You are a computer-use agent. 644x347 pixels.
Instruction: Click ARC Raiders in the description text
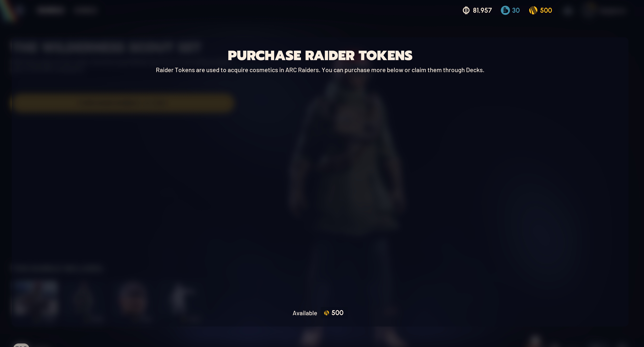point(302,70)
